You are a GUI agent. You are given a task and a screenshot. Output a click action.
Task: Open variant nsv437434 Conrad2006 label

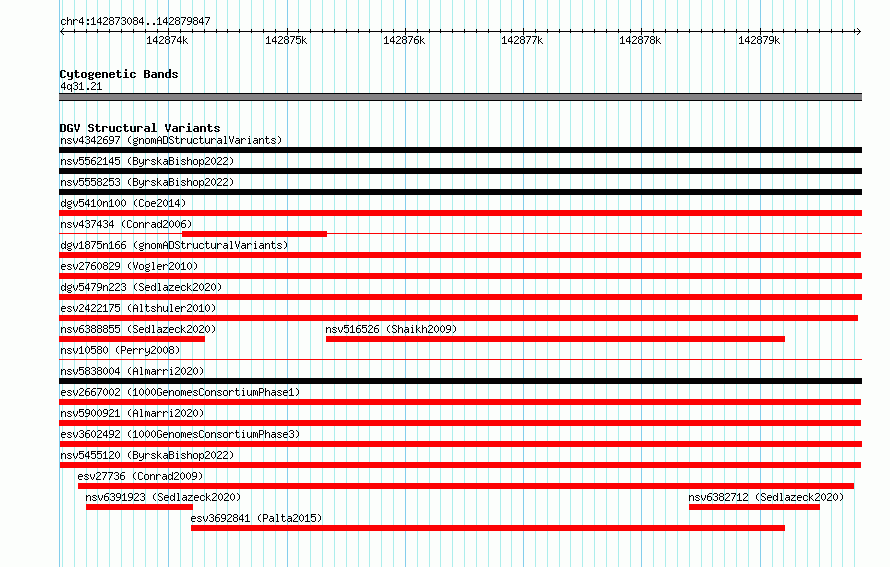pyautogui.click(x=126, y=224)
